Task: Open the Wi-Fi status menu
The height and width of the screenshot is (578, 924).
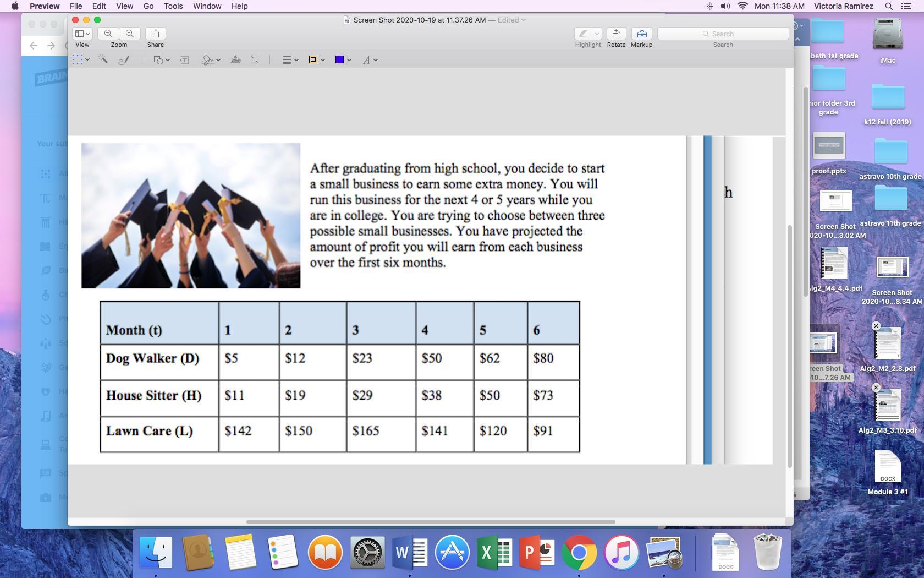Action: 743,6
